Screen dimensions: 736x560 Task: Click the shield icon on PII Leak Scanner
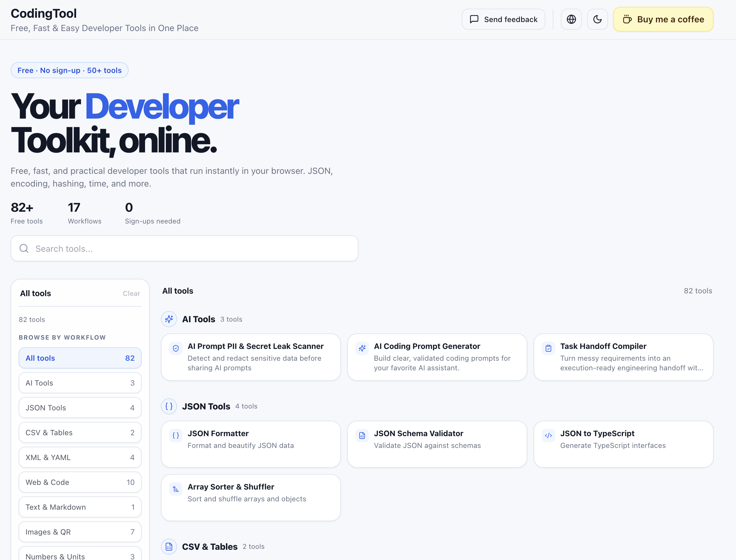[176, 348]
